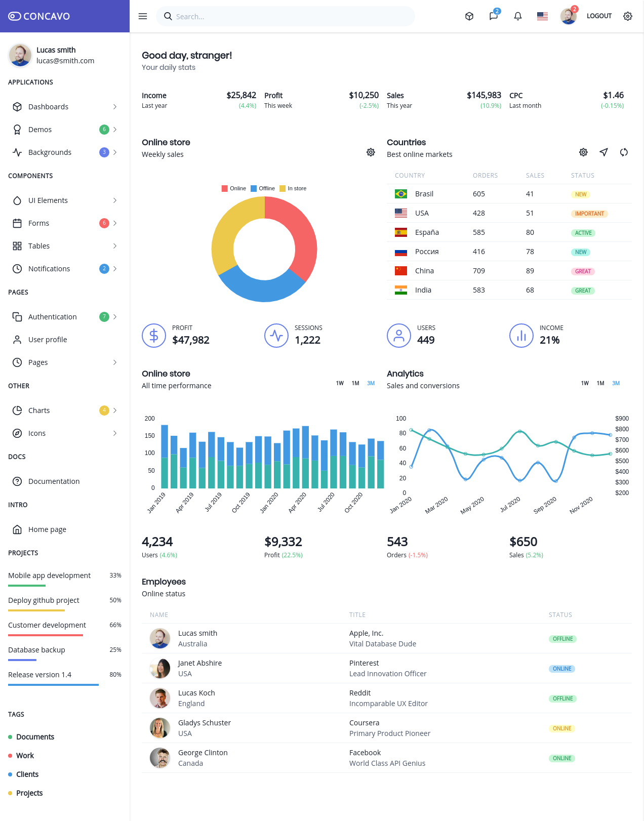
Task: Focus the Search input field
Action: (x=286, y=16)
